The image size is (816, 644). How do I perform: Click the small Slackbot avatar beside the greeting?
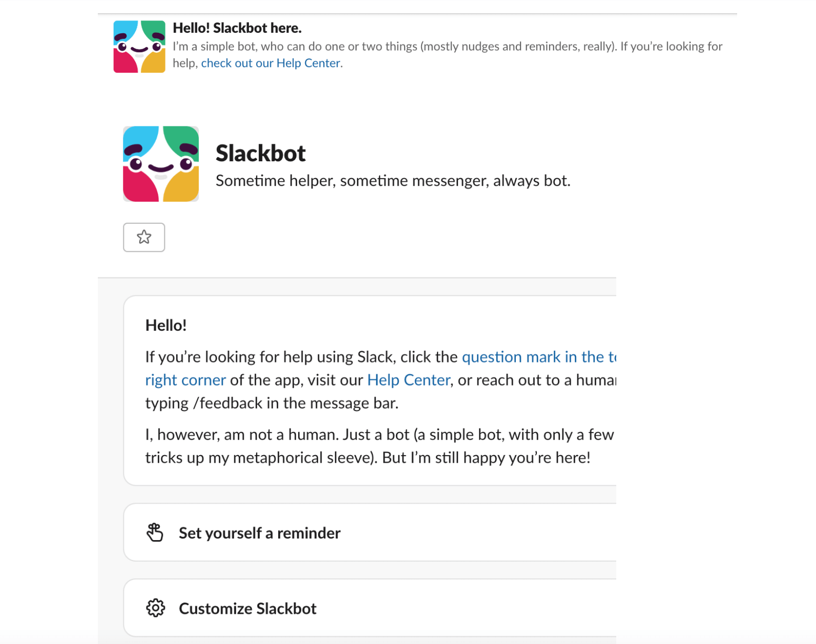[x=139, y=45]
